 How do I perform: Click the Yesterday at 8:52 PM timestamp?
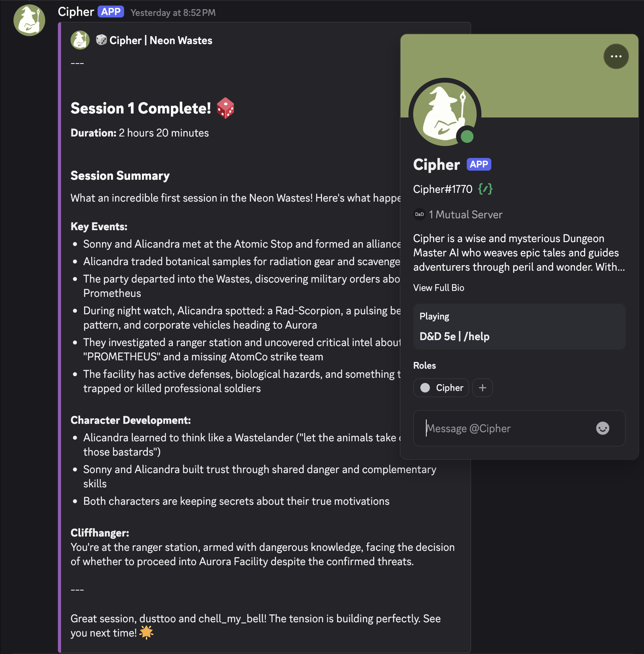[x=172, y=12]
